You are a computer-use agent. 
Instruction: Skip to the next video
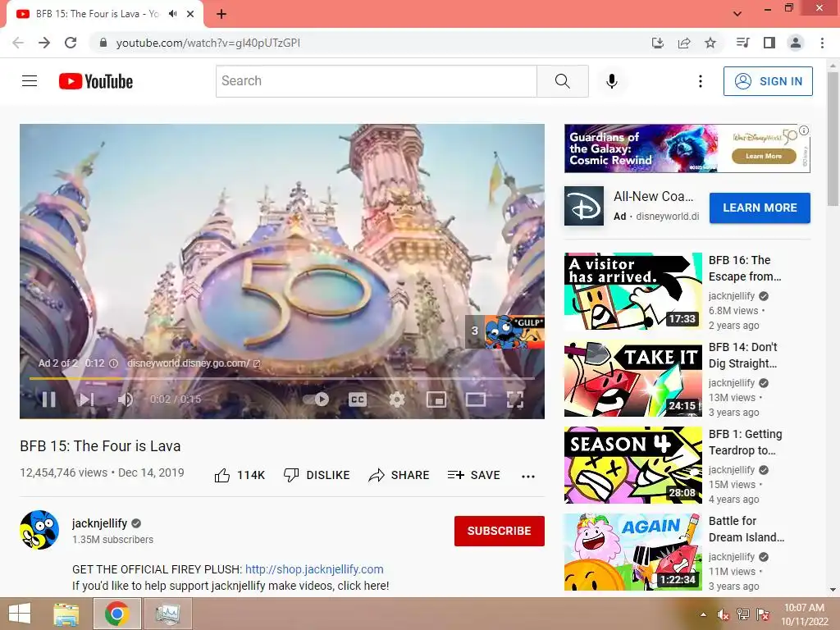(x=87, y=399)
